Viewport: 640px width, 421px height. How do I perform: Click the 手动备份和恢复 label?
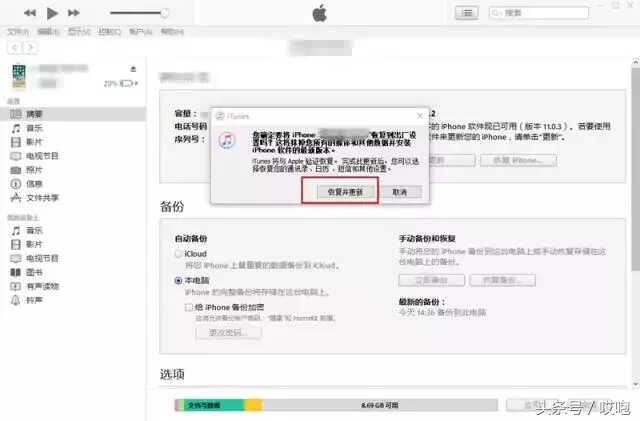(427, 239)
